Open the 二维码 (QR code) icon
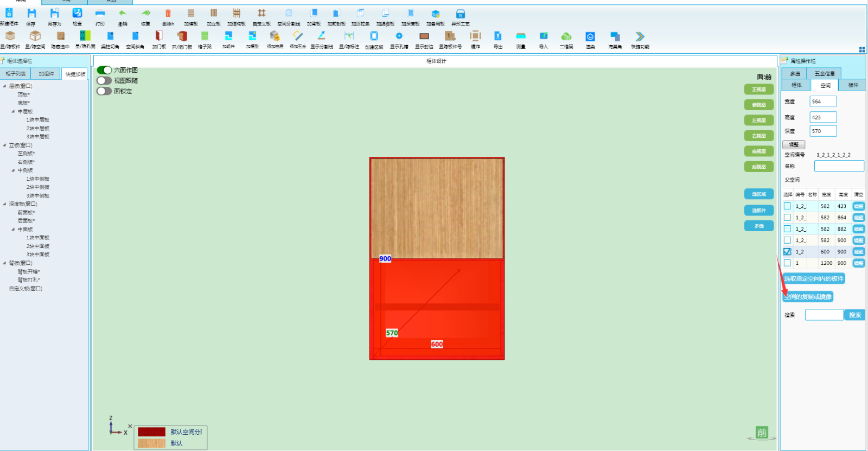Viewport: 868px width, 451px height. point(566,36)
